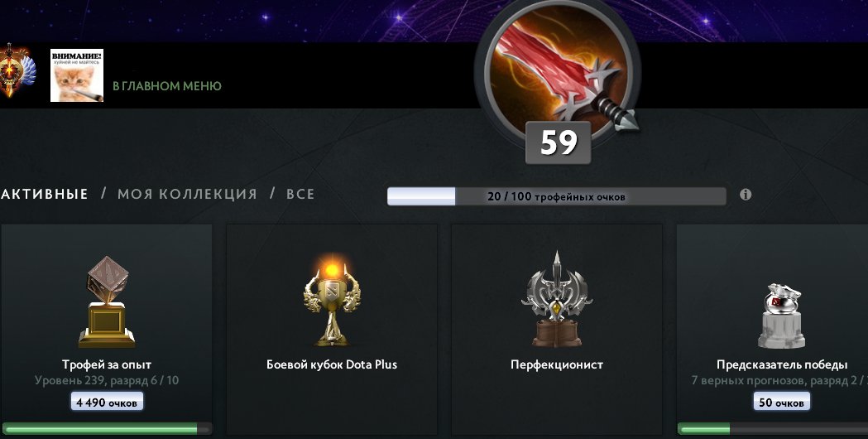Screen dimensions: 868x439
Task: Select the Перфекционист silver trophy icon
Action: [x=557, y=299]
